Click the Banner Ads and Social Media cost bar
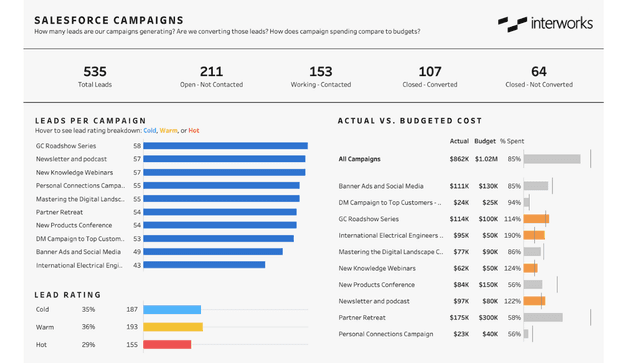 pos(536,186)
